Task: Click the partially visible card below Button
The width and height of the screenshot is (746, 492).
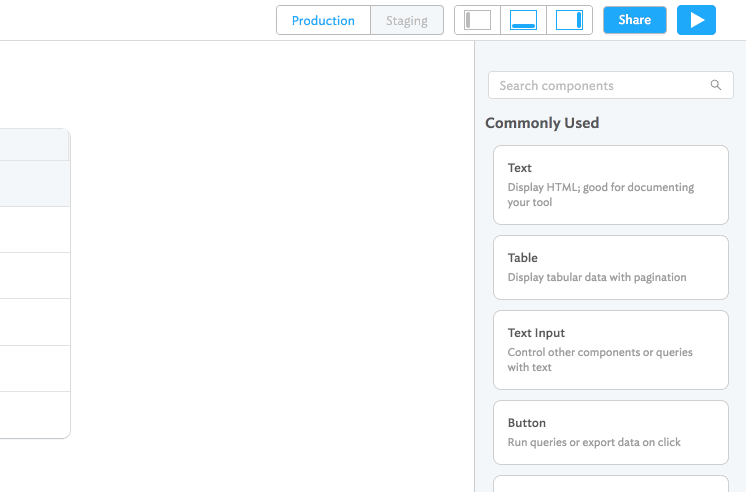Action: coord(610,484)
